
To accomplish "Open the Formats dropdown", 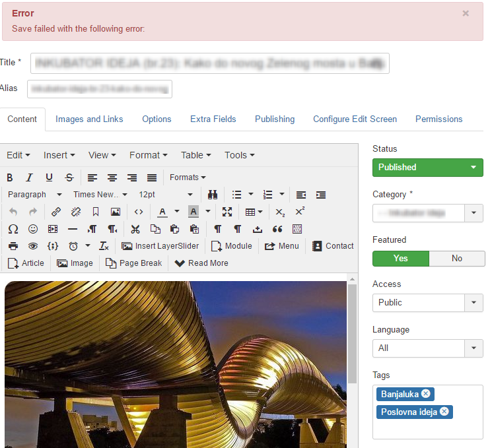I will coord(188,177).
